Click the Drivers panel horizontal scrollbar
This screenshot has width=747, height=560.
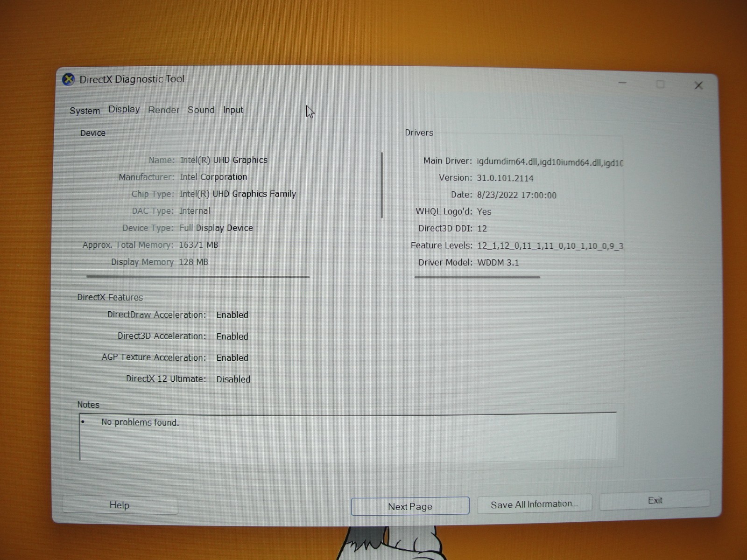(477, 277)
